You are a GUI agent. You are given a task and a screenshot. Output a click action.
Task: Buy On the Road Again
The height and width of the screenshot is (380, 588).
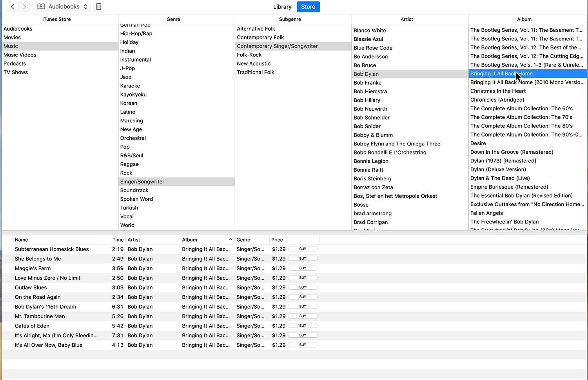pos(303,297)
